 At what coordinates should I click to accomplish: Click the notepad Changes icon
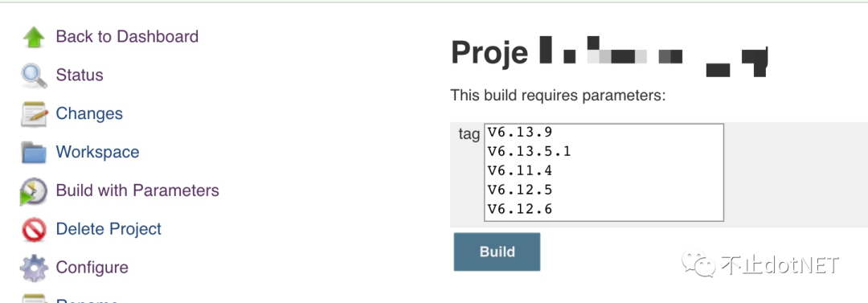(x=34, y=114)
